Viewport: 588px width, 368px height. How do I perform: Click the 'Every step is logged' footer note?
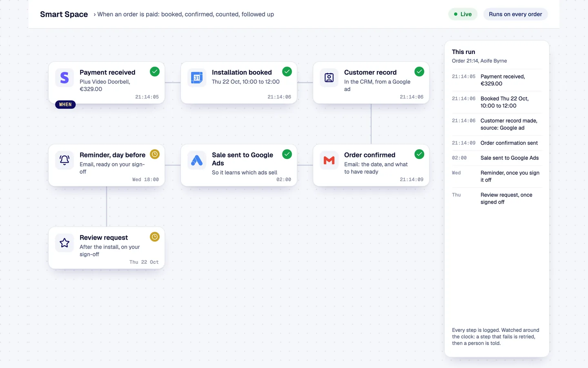(496, 337)
